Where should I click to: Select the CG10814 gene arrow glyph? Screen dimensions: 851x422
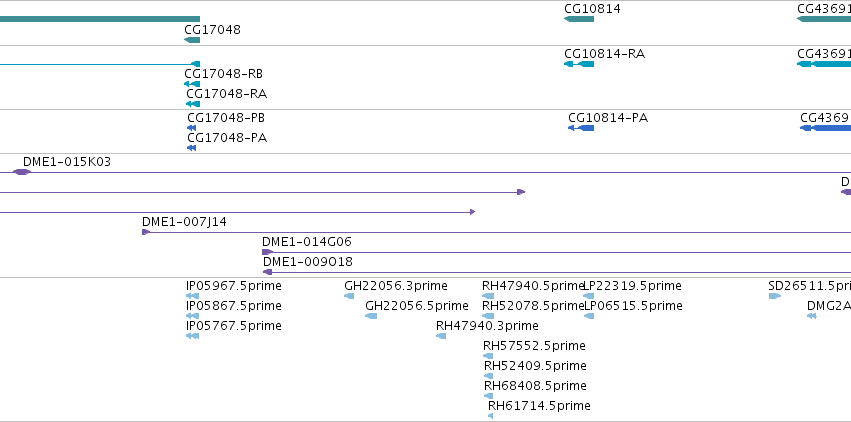click(x=579, y=20)
